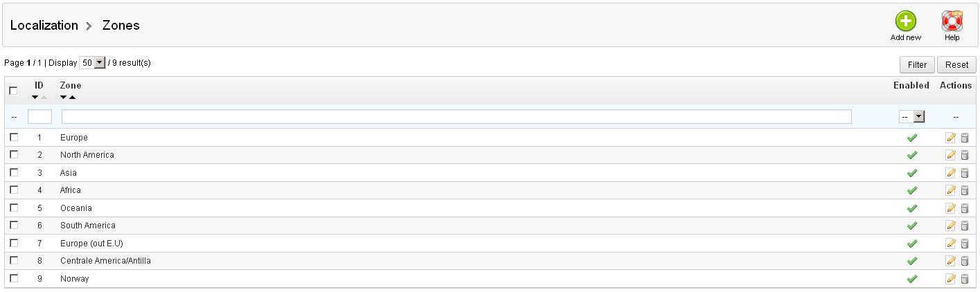Image resolution: width=980 pixels, height=292 pixels.
Task: Select the Centrale America/Antilla checkbox
Action: (x=14, y=260)
